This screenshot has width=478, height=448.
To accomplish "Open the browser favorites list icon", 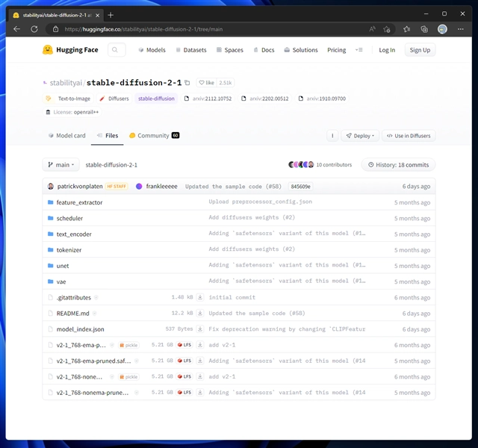I will [x=406, y=29].
